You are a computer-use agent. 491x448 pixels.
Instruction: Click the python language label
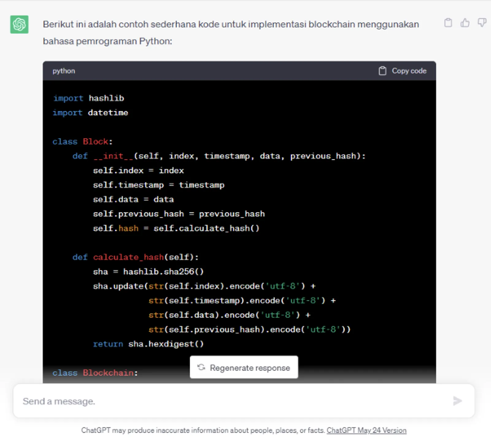coord(64,71)
